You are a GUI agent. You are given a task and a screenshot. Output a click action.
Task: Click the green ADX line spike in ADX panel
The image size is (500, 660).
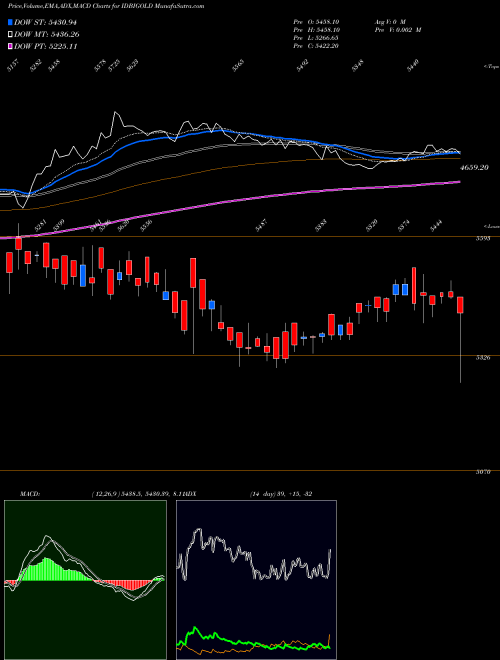[x=195, y=630]
